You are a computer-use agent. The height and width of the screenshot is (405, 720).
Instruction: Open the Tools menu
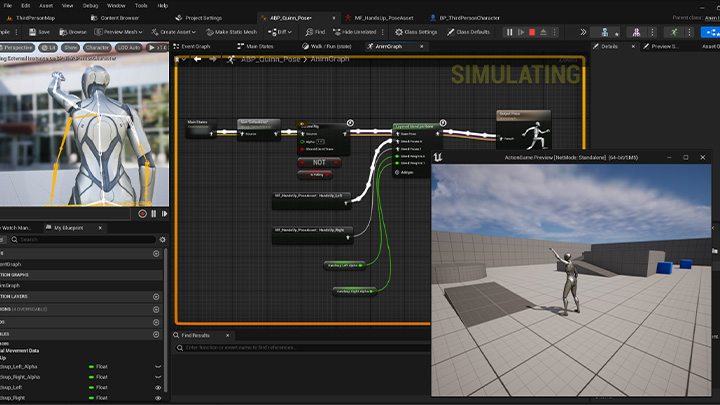141,6
